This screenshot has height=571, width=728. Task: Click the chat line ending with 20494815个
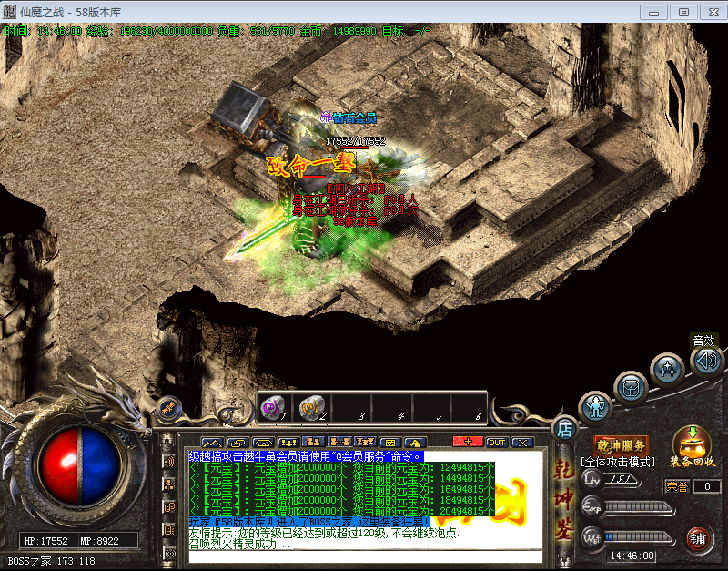click(x=342, y=511)
